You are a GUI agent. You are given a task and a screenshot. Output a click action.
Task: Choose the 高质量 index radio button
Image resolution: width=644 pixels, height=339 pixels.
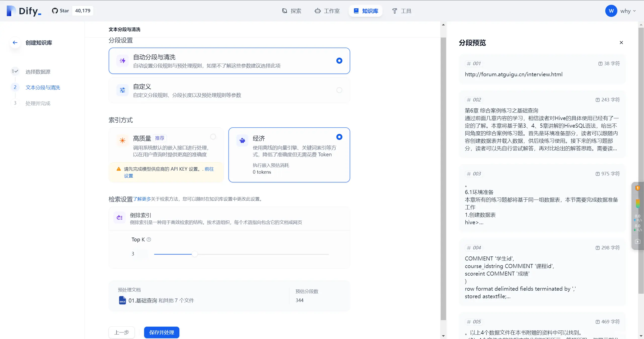213,137
